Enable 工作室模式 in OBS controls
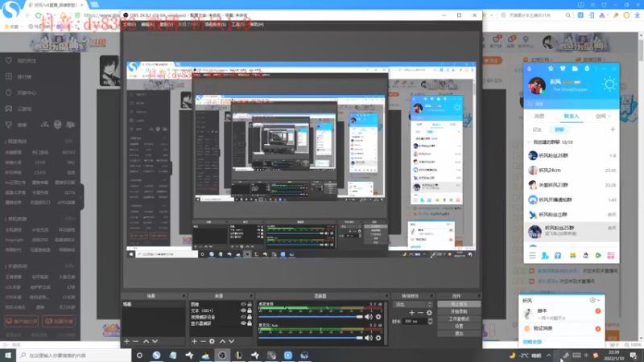 459,319
